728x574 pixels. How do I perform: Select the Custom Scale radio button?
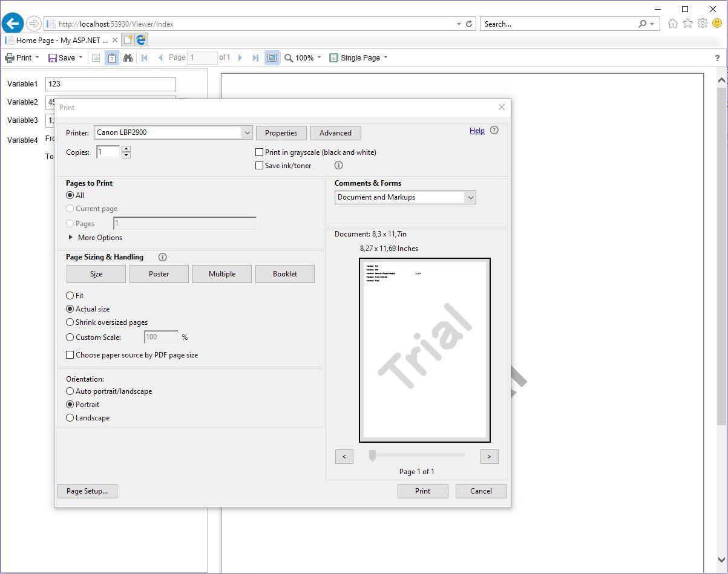click(70, 338)
